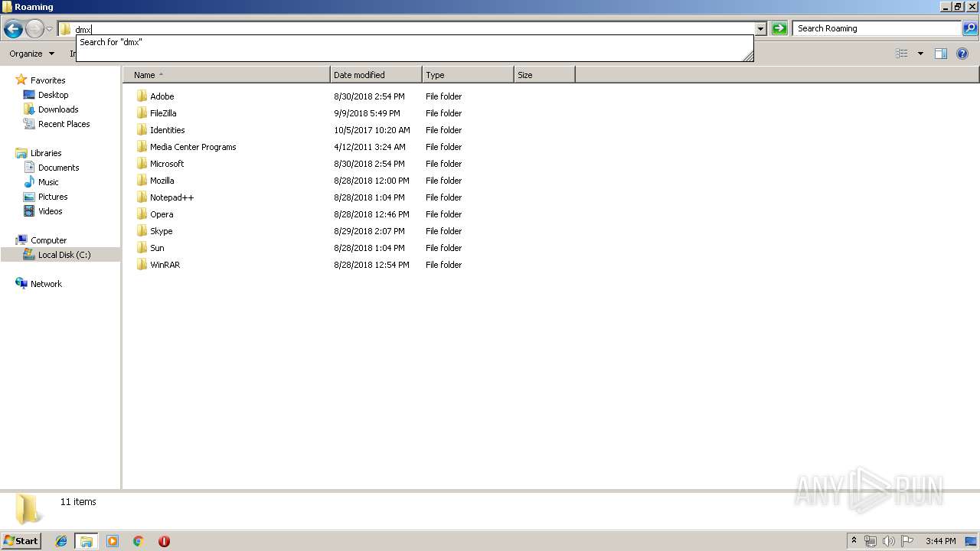Open the Organize menu
This screenshot has height=551, width=980.
click(31, 54)
